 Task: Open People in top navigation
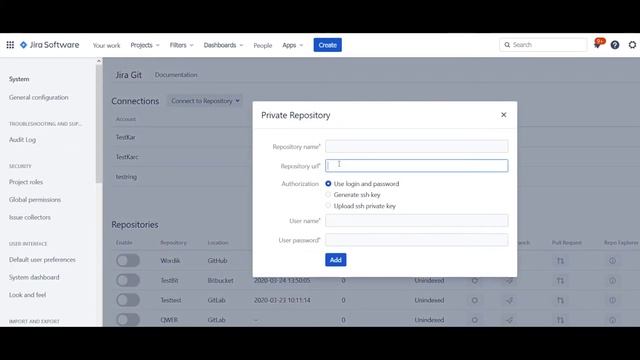point(262,45)
